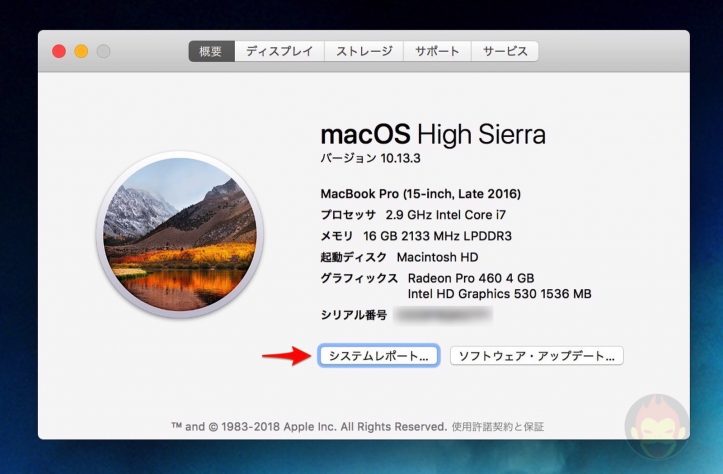Click the シリアル番号 label
Screen dimensions: 723x474
(354, 315)
